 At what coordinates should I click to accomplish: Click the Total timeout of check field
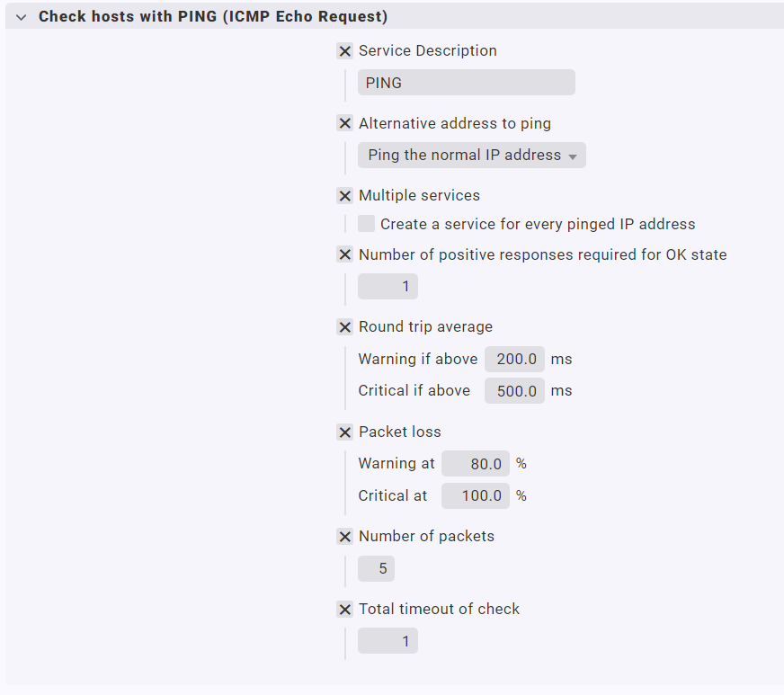pyautogui.click(x=388, y=641)
